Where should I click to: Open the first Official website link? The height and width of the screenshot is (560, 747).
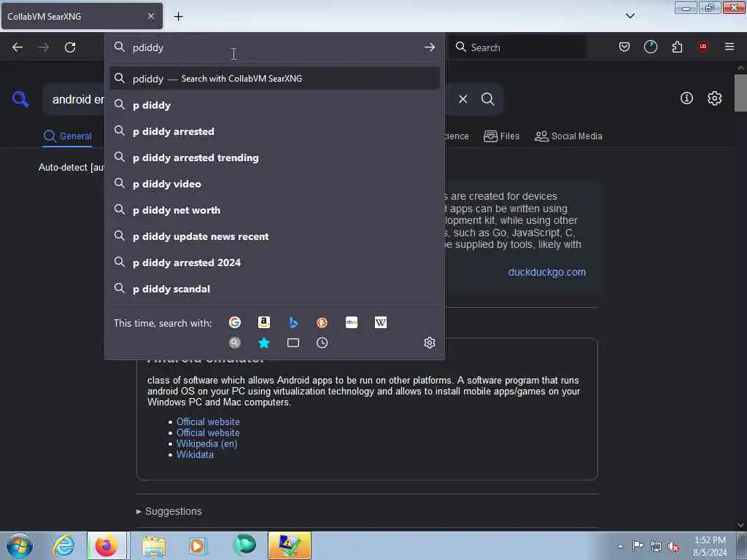coord(208,422)
